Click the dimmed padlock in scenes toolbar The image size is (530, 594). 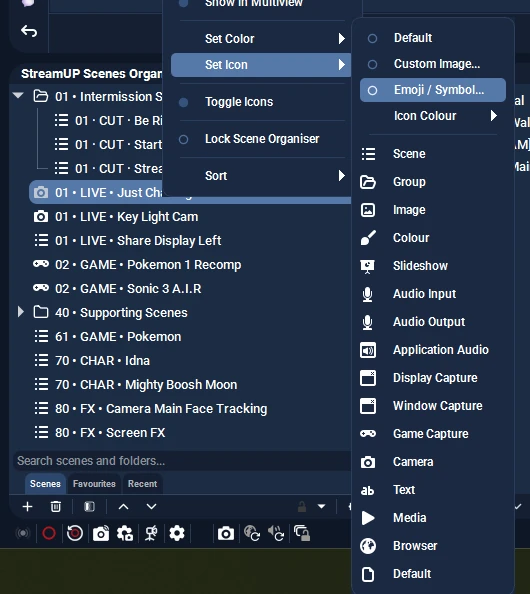coord(302,506)
